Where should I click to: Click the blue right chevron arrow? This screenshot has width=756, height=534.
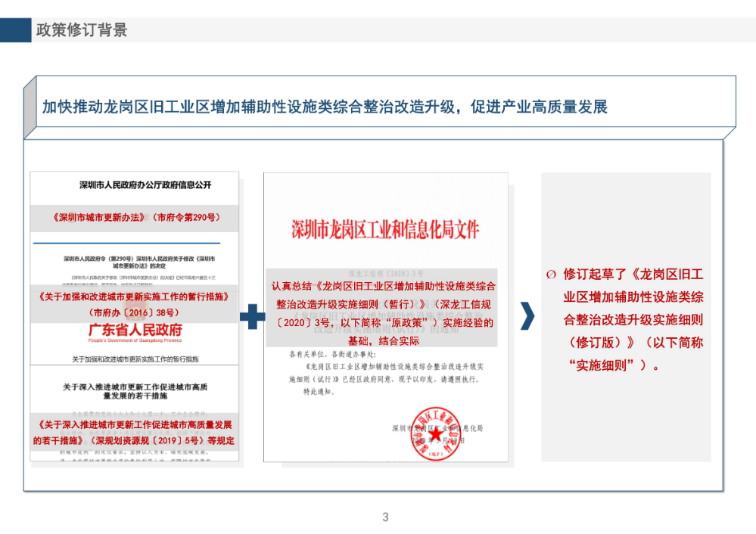tap(527, 316)
